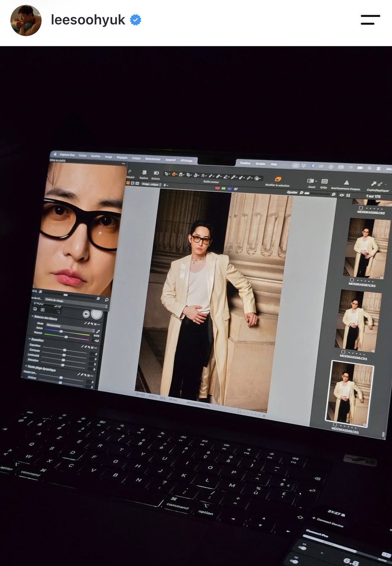The height and width of the screenshot is (566, 392).
Task: Click the Saturation slider
Action: coord(63,365)
